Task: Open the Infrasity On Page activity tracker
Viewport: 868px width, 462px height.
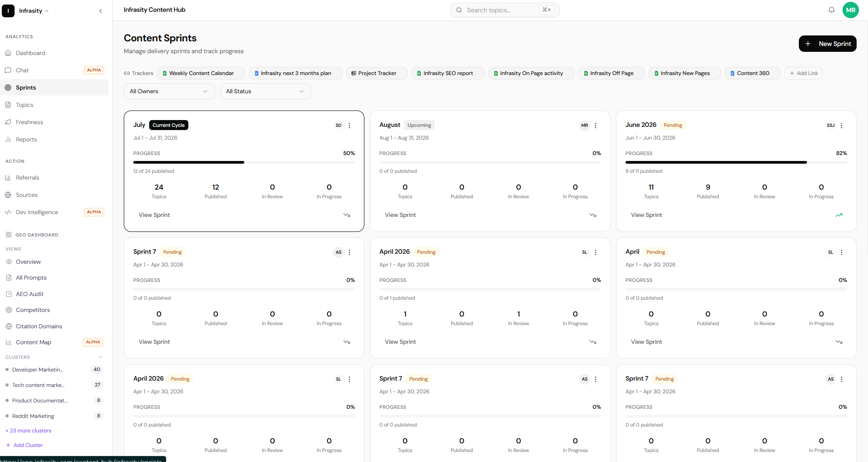Action: pyautogui.click(x=531, y=73)
